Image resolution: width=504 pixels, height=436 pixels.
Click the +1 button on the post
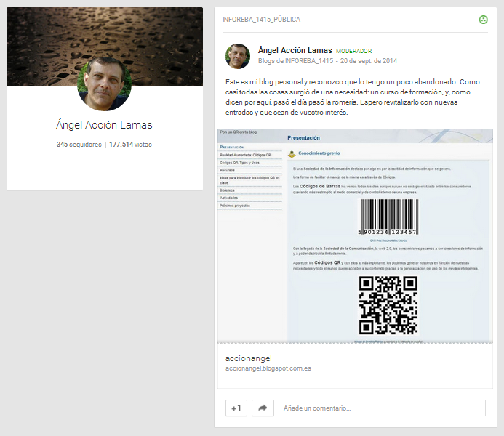(x=236, y=408)
